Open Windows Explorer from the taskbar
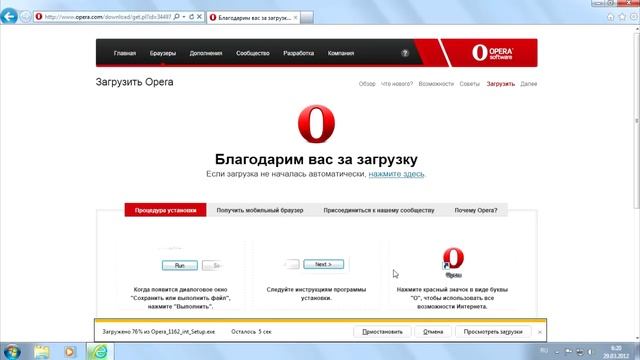This screenshot has width=640, height=360. (x=41, y=352)
